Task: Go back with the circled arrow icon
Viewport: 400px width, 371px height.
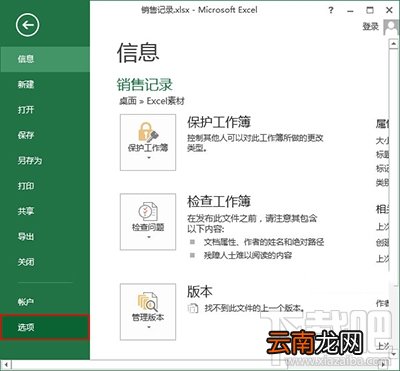Action: click(x=27, y=25)
